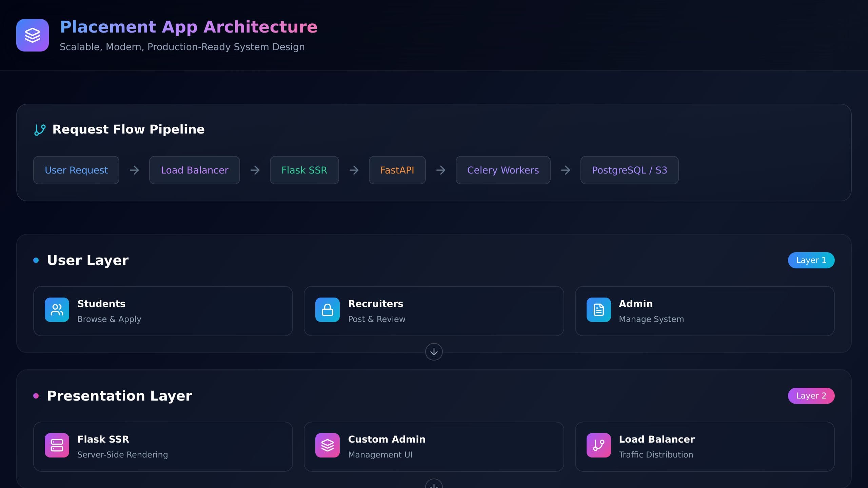The image size is (868, 488).
Task: Open the Recruiters card
Action: tap(434, 311)
